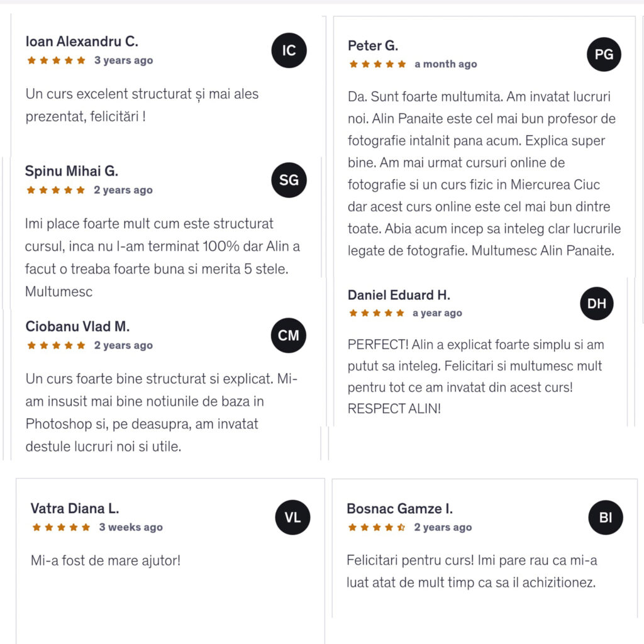Click reviewer name Peter G.

(373, 46)
